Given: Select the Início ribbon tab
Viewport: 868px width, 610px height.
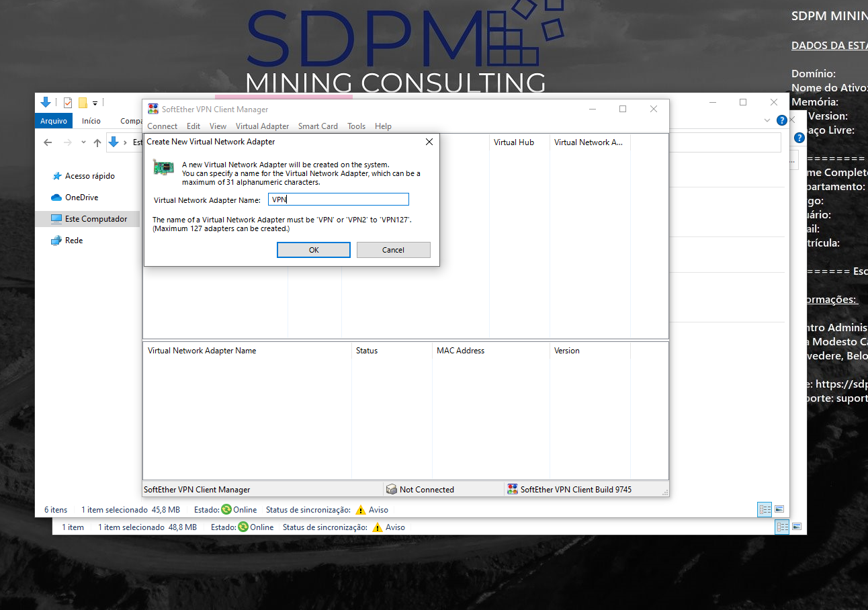Looking at the screenshot, I should point(91,121).
